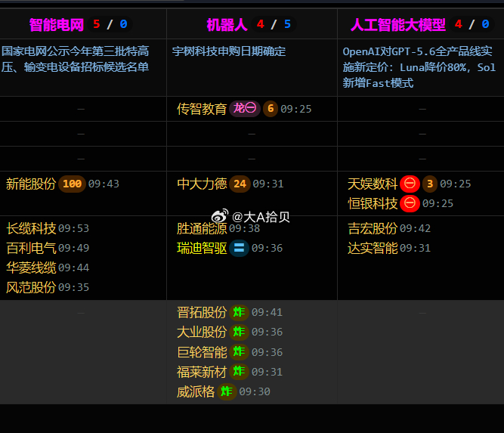
Task: Open stock 吉宏股份
Action: pos(373,228)
